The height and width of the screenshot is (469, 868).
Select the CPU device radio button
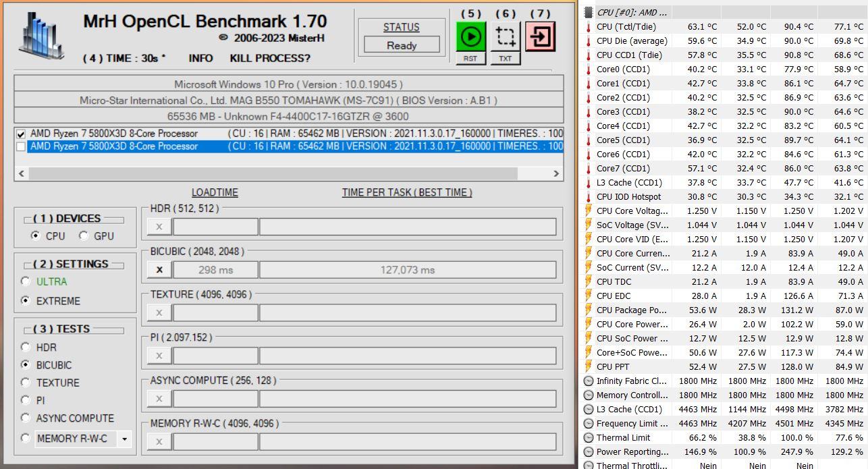point(35,236)
